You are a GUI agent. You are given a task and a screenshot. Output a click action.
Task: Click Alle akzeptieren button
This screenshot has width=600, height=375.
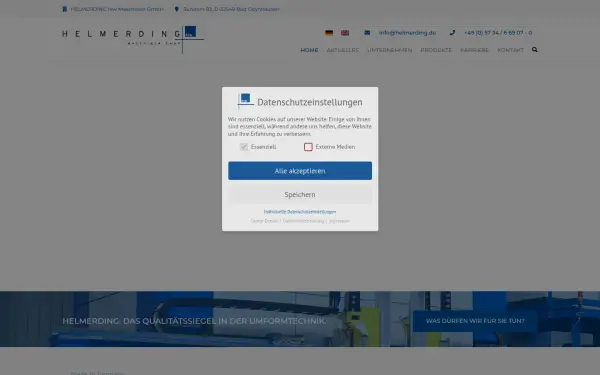click(300, 171)
